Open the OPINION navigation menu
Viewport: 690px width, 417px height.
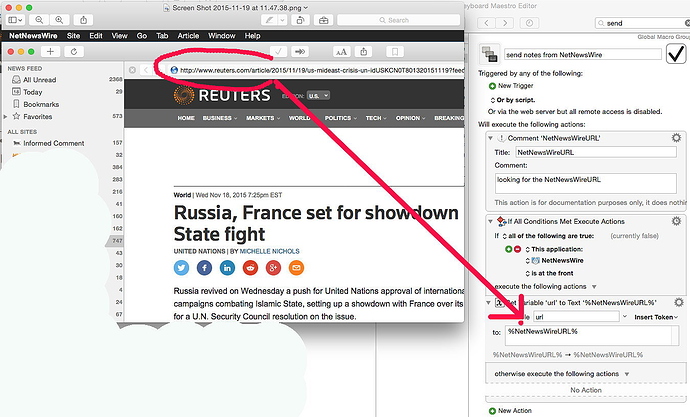tap(411, 118)
